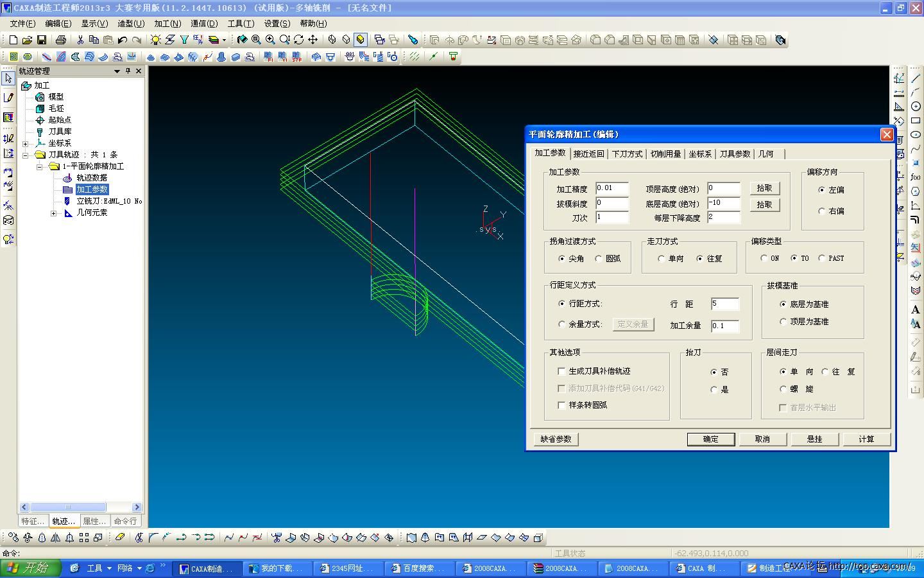Click the Open folder icon

tap(27, 40)
